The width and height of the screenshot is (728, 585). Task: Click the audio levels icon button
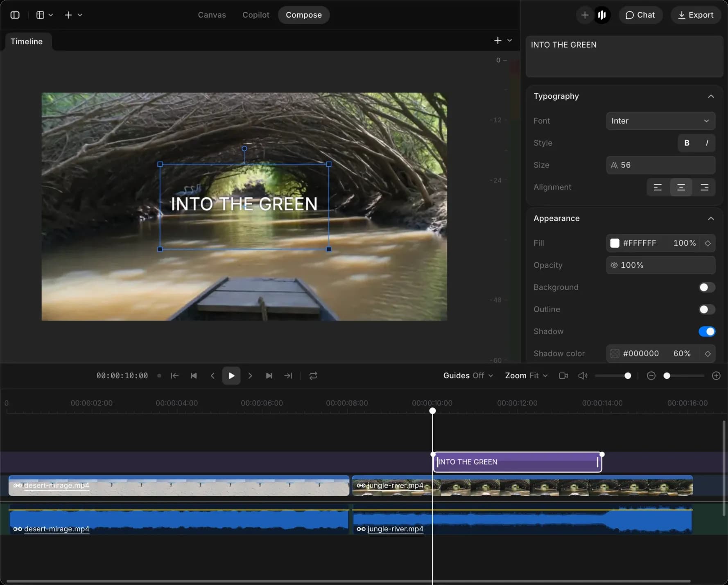point(601,15)
